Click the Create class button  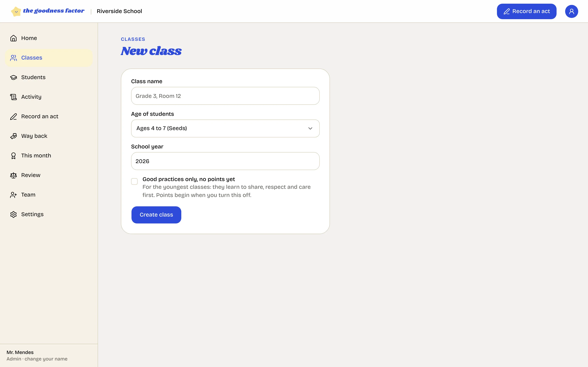click(156, 215)
